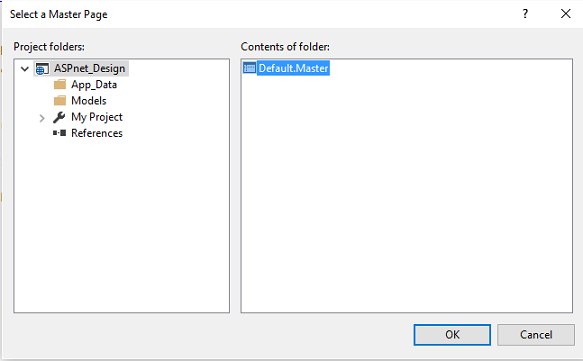Viewport: 583px width, 361px height.
Task: Choose the Default.Master master page
Action: pos(293,68)
